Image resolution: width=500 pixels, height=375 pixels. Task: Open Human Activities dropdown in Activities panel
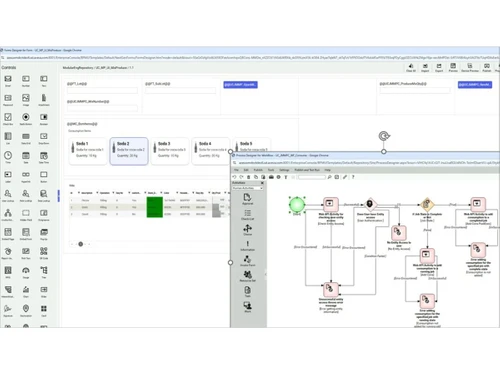click(247, 188)
